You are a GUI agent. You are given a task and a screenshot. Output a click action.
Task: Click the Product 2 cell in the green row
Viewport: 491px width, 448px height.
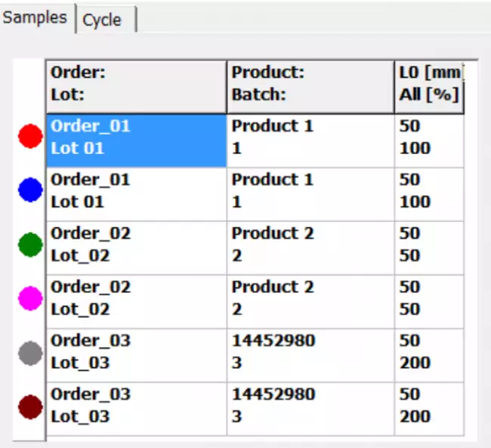[310, 246]
